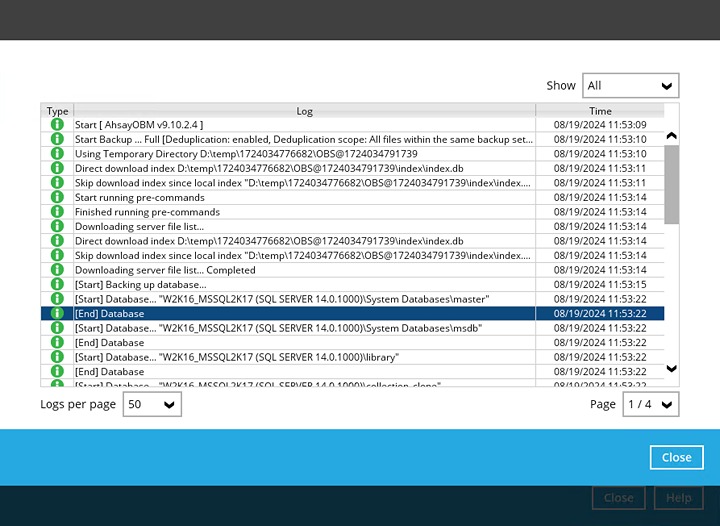Click the scrollbar up arrow
This screenshot has height=526, width=720.
pyautogui.click(x=671, y=136)
